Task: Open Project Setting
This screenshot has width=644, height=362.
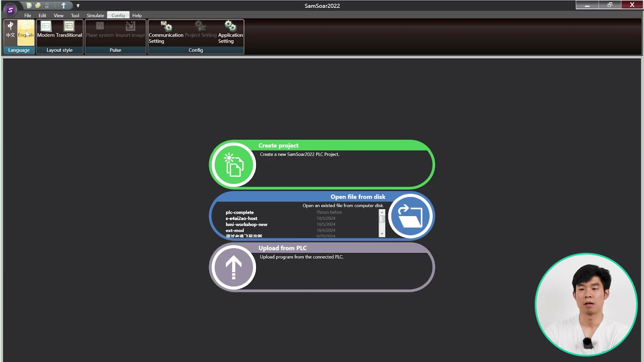Action: (201, 30)
